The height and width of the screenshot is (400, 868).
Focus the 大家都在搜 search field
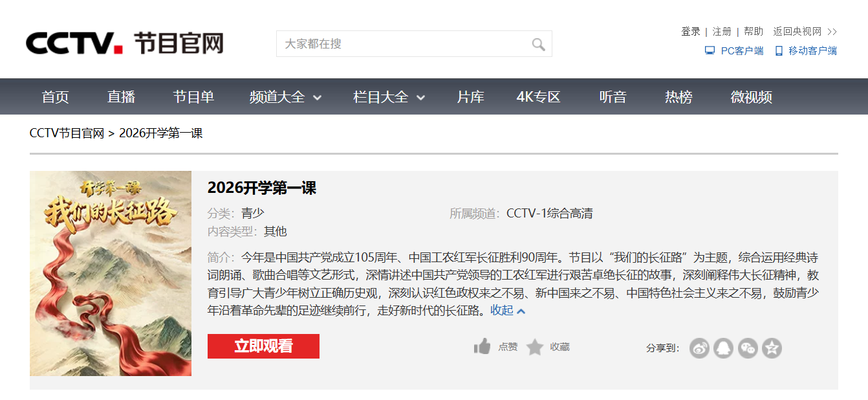[x=414, y=44]
